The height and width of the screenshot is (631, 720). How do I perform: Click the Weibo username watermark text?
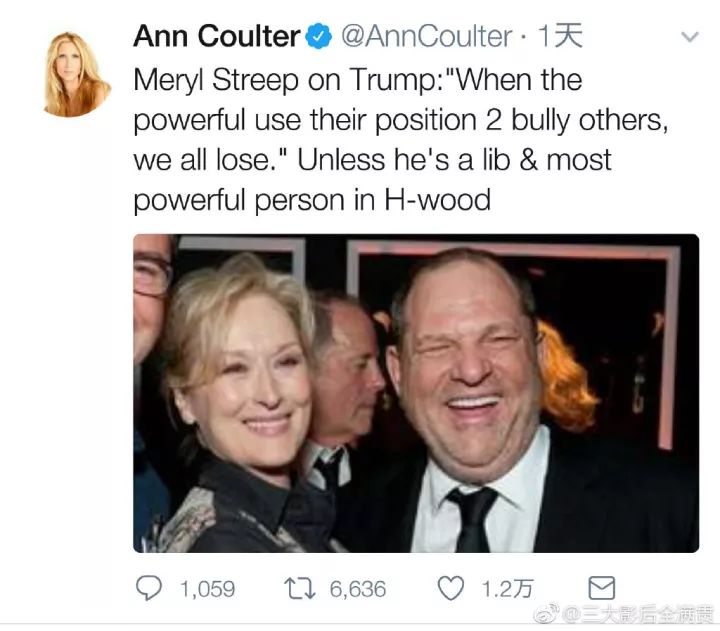(638, 614)
